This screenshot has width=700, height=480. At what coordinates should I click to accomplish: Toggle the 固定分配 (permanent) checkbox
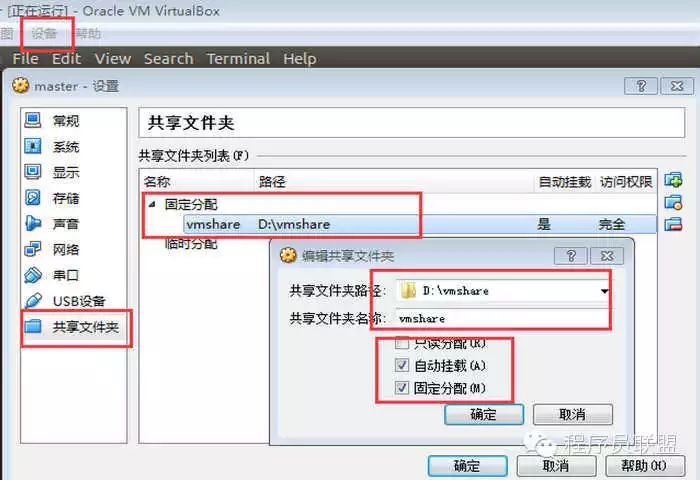[x=402, y=388]
